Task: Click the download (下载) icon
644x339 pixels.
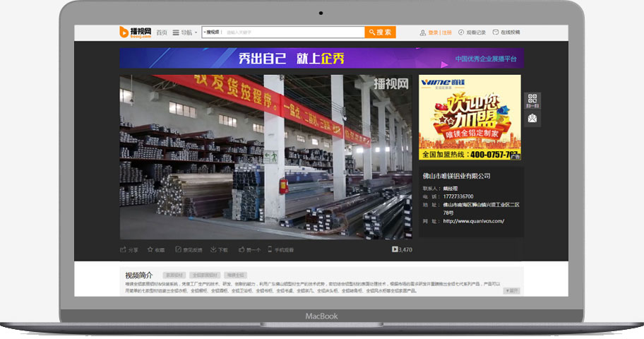Action: click(219, 249)
